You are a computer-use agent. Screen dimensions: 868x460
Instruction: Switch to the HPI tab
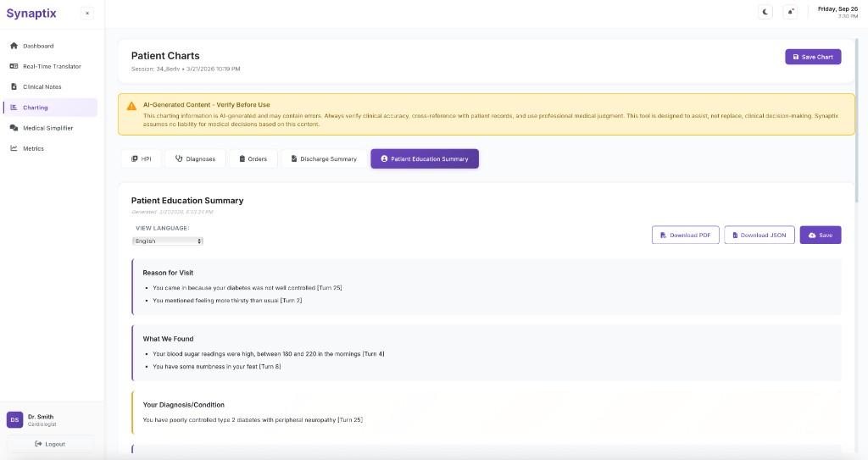(x=141, y=159)
